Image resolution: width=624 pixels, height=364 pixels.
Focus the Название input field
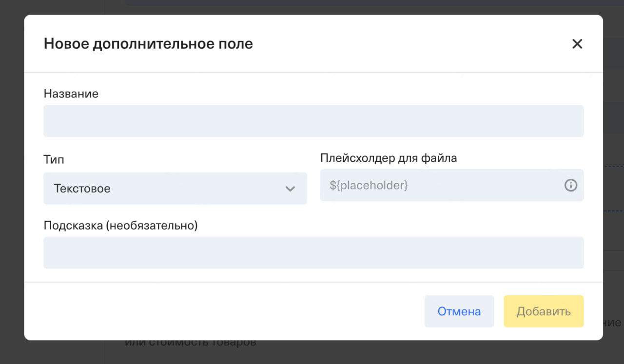pos(313,121)
